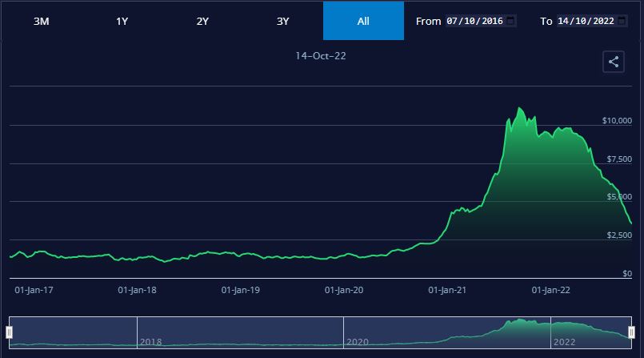Switch to the 1Y time range
The width and height of the screenshot is (644, 358).
coord(122,21)
